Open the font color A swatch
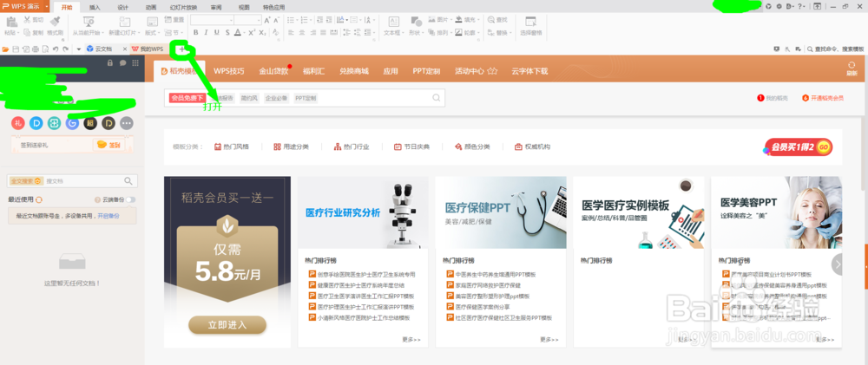The image size is (868, 365). point(238,33)
